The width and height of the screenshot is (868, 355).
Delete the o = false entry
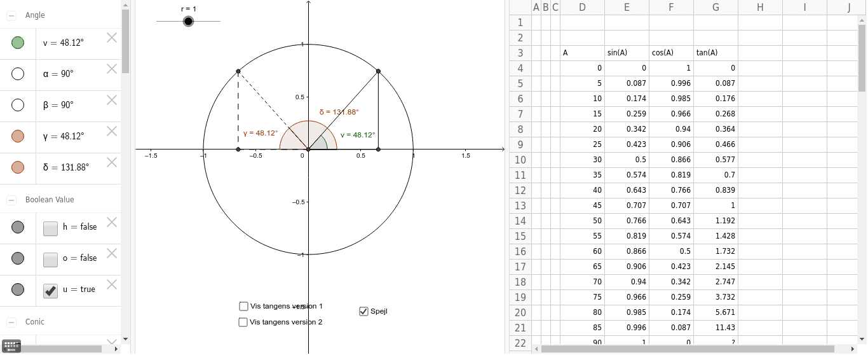112,253
